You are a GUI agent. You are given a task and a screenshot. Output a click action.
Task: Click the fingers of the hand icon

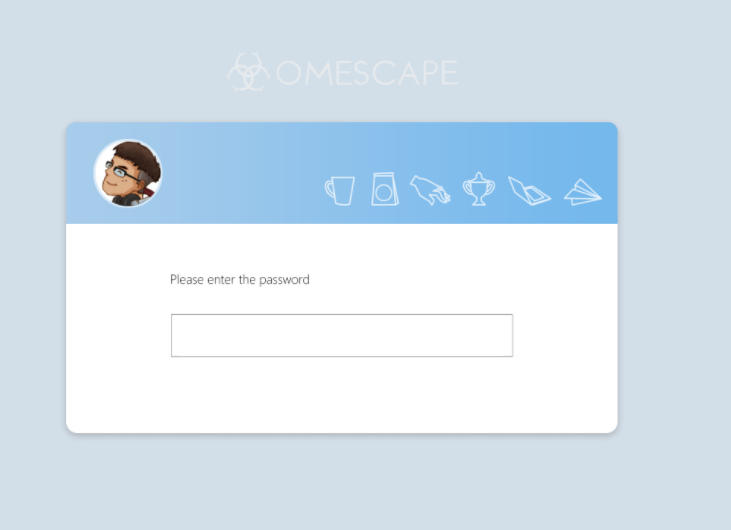[x=441, y=195]
